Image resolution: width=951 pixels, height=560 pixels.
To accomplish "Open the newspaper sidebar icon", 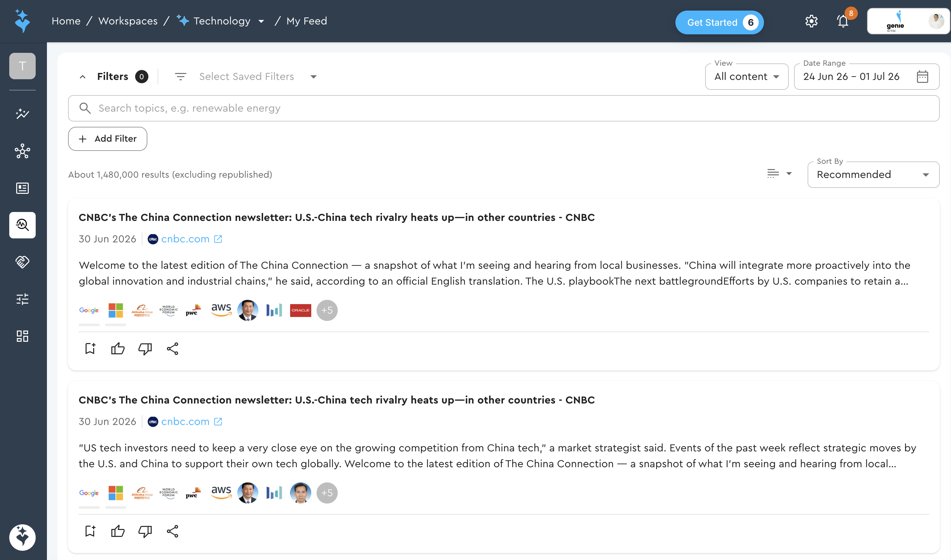I will point(22,188).
